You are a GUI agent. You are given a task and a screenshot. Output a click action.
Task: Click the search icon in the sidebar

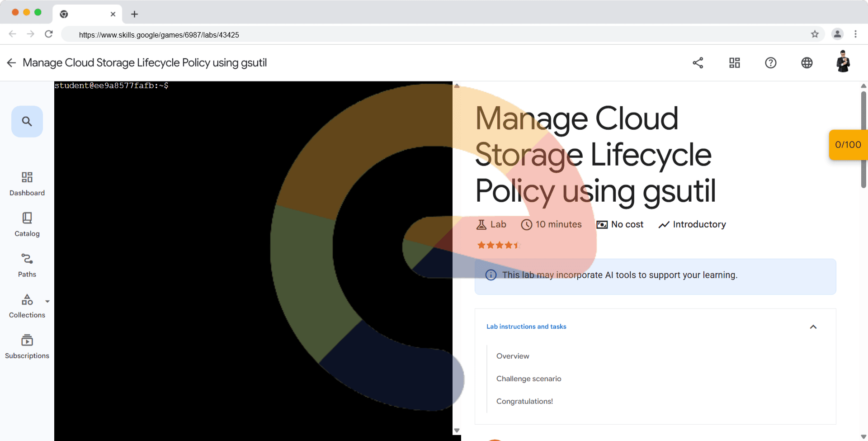coord(27,121)
